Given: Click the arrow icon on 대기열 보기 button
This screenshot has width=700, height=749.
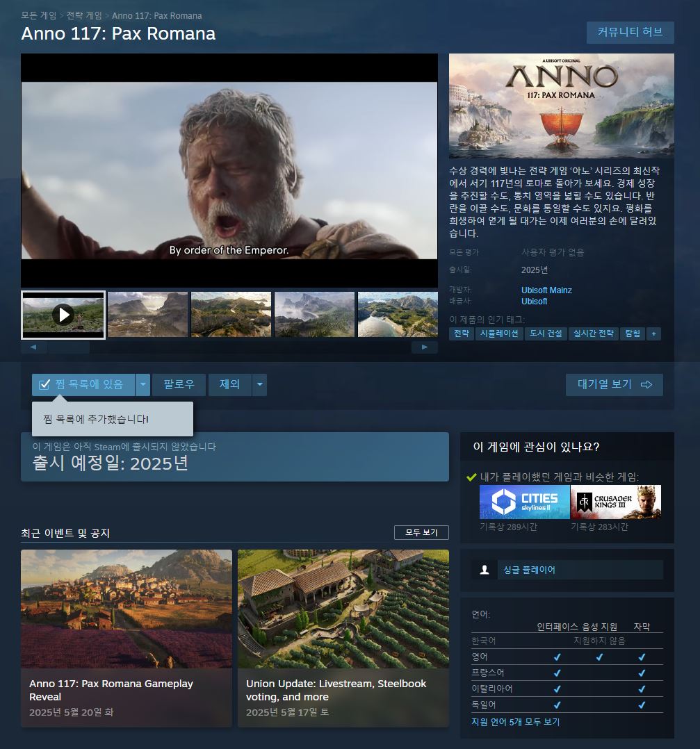Looking at the screenshot, I should tap(646, 384).
